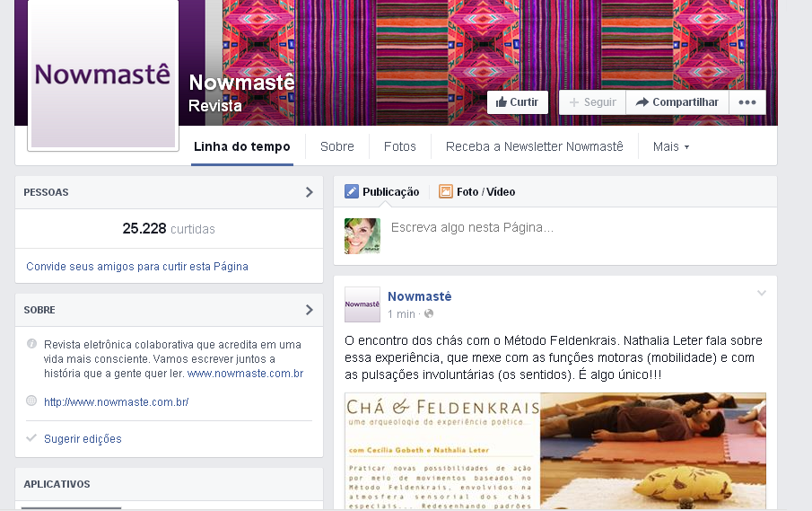Open the Nowmastê post author link

click(x=420, y=296)
